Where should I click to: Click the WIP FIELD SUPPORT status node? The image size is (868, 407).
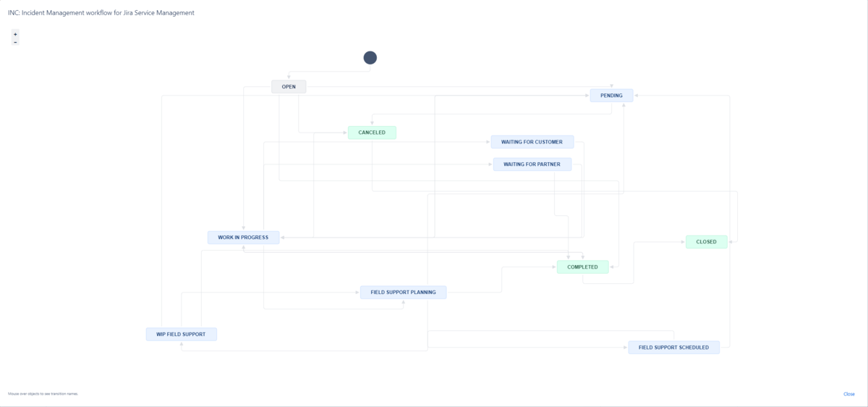181,335
